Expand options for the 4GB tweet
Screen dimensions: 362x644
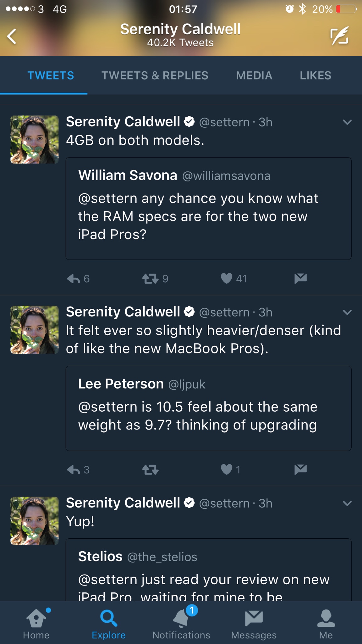coord(347,122)
